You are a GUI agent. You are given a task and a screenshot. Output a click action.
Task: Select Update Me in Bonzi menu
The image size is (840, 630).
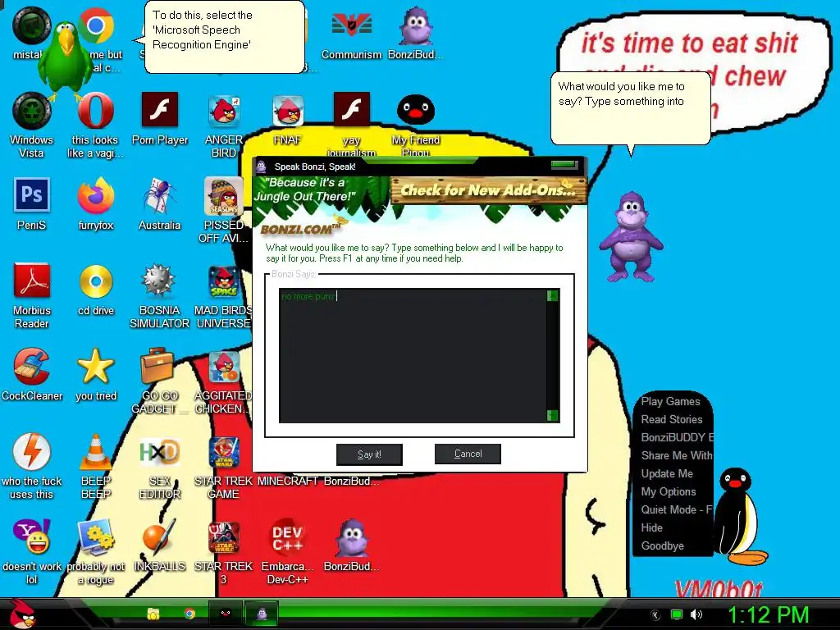point(667,473)
